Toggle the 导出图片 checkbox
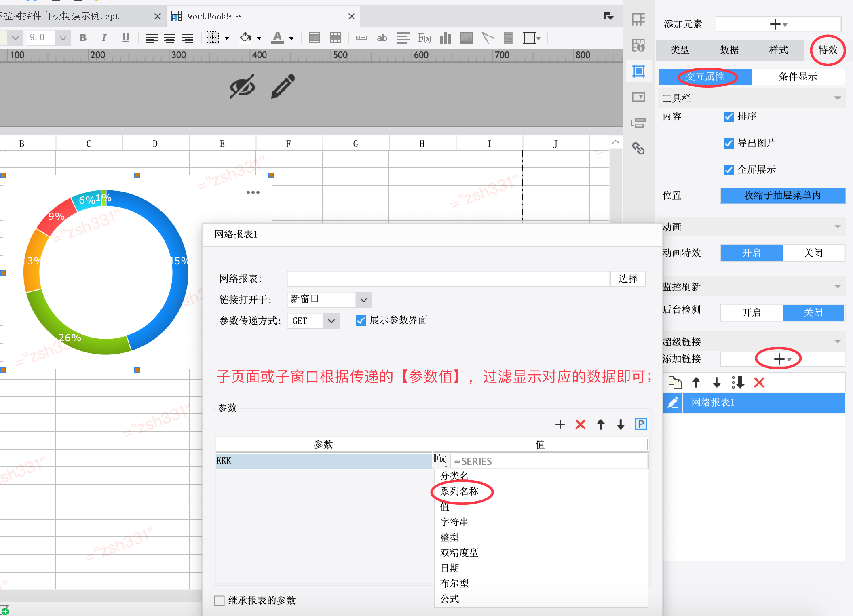 point(728,143)
